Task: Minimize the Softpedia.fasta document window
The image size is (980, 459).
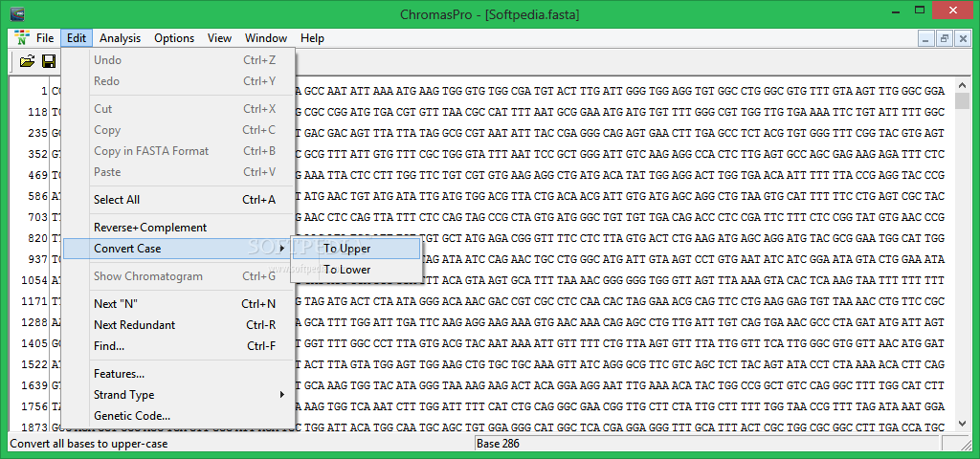Action: 925,38
